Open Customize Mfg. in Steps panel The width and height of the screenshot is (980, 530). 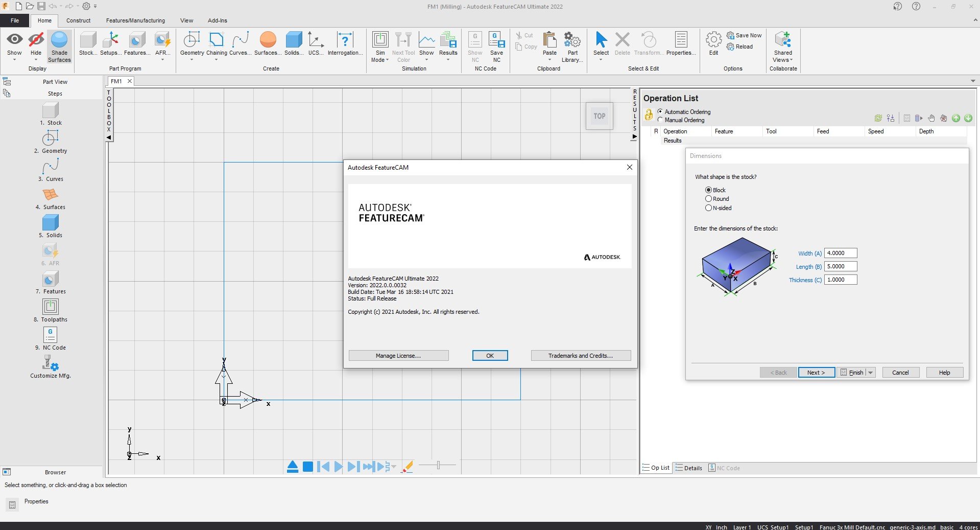click(51, 366)
